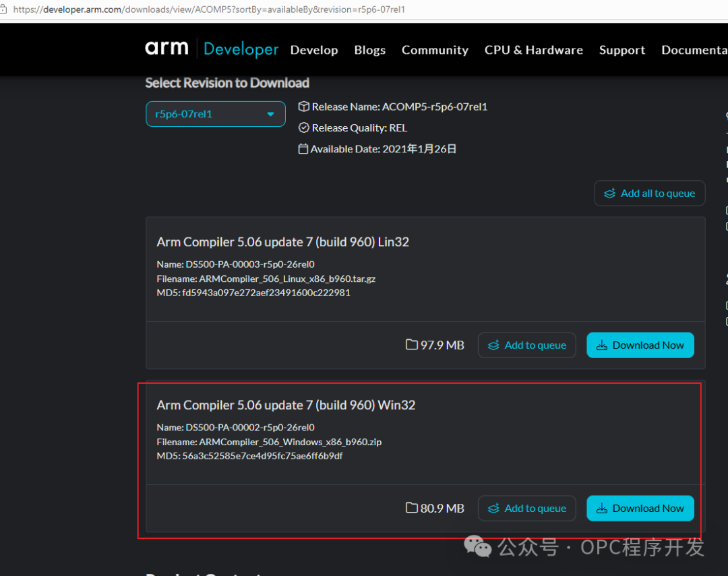Open the Blogs menu item
728x576 pixels.
(x=369, y=50)
